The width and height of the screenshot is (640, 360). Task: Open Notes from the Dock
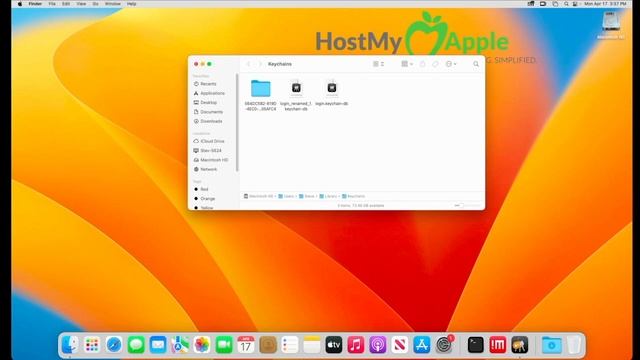click(x=312, y=345)
